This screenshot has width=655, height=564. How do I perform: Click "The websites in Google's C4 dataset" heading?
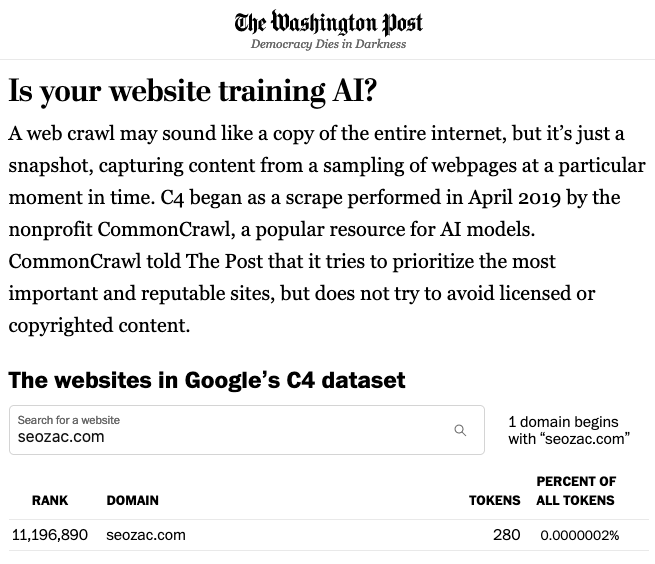point(207,380)
